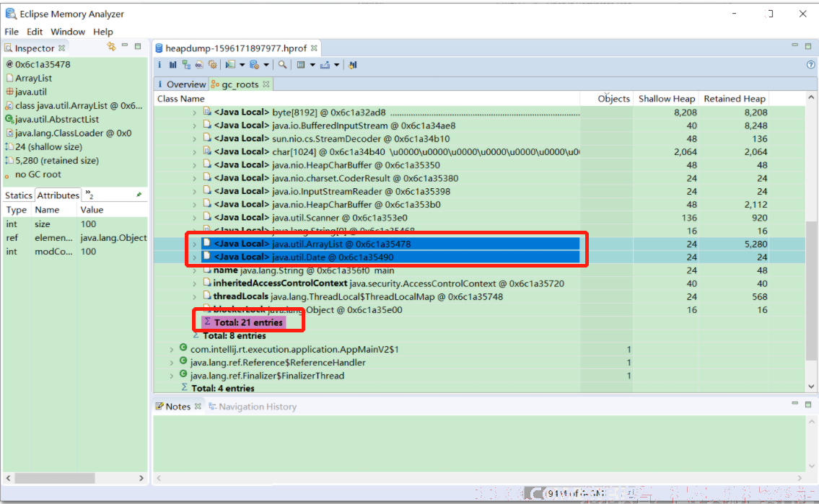
Task: Maximize the Notes panel
Action: 808,404
